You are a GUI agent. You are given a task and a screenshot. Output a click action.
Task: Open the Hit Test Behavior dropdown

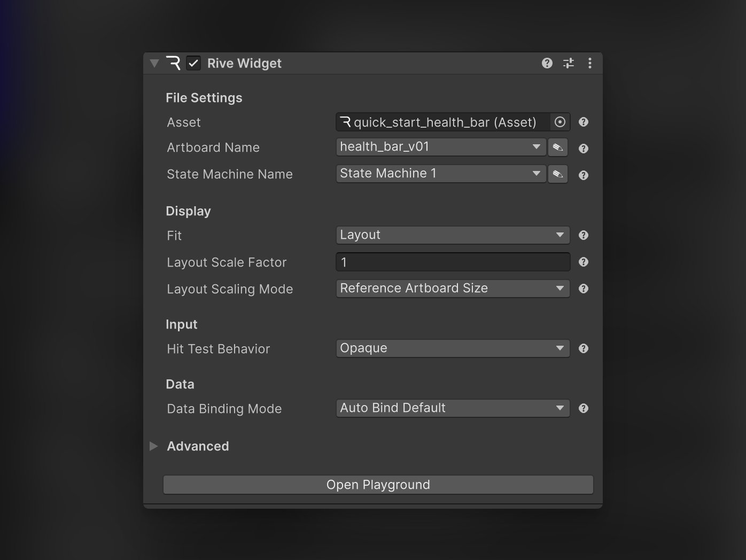click(453, 348)
